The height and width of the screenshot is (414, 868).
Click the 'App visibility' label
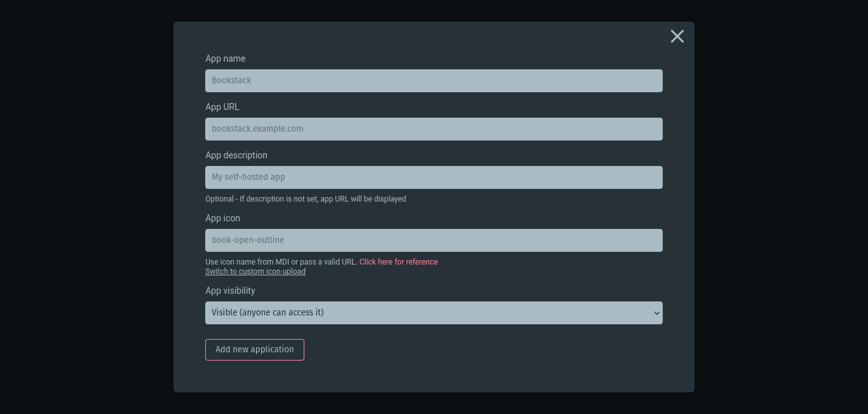point(230,291)
